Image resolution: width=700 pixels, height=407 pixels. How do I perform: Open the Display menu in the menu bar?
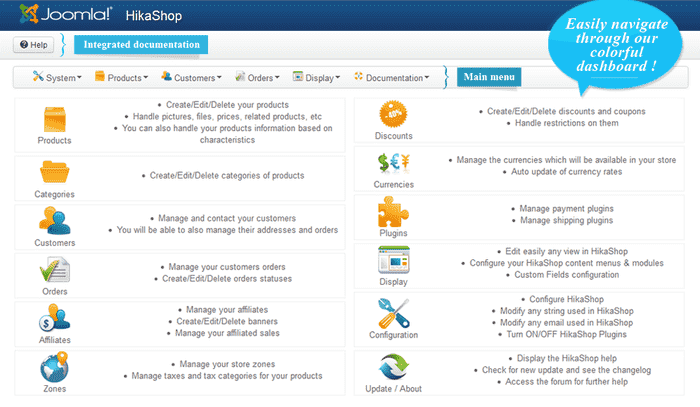(316, 77)
